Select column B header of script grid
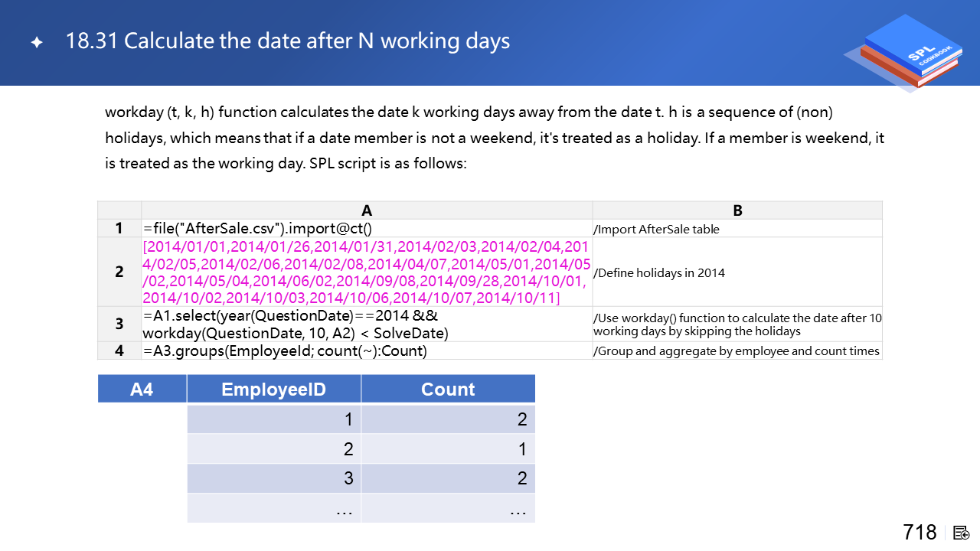This screenshot has height=551, width=980. [x=737, y=210]
